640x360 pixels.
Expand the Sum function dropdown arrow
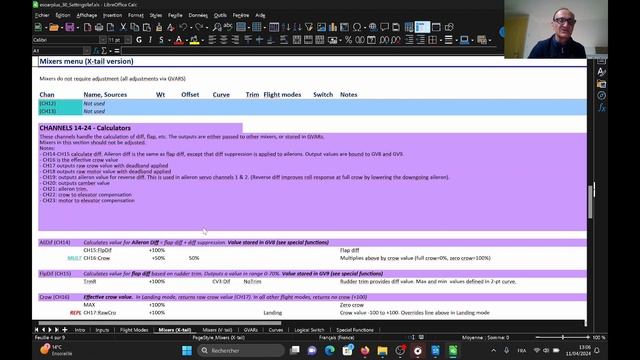coord(110,51)
